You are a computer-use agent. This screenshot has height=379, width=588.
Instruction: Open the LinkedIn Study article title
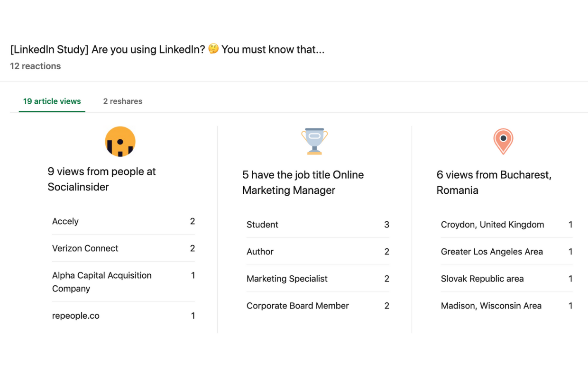[167, 49]
